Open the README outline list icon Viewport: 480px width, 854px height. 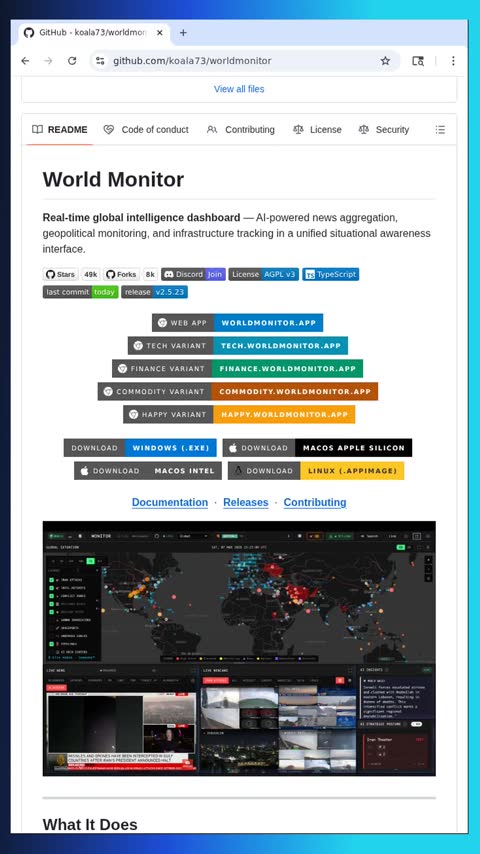point(440,130)
